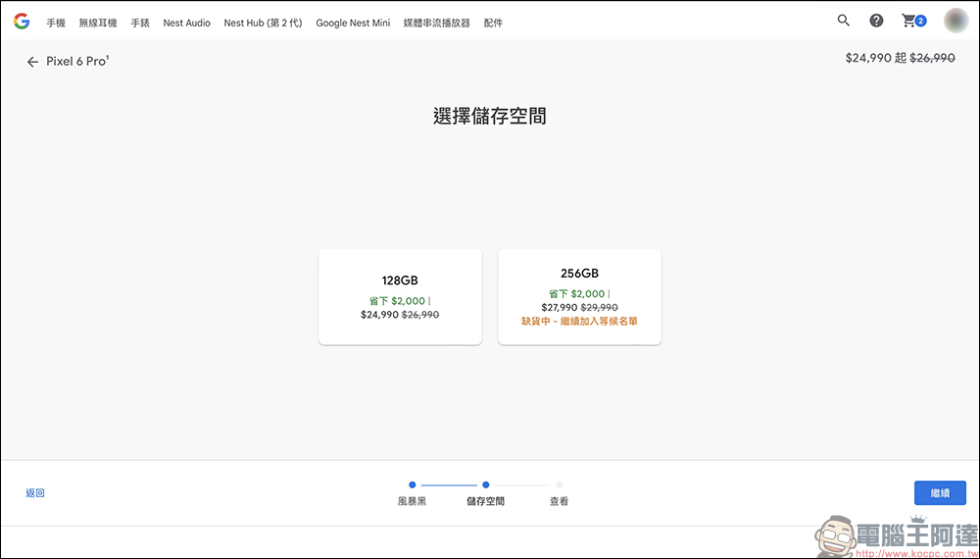Click the Google logo icon
This screenshot has height=559, width=980.
coord(21,22)
